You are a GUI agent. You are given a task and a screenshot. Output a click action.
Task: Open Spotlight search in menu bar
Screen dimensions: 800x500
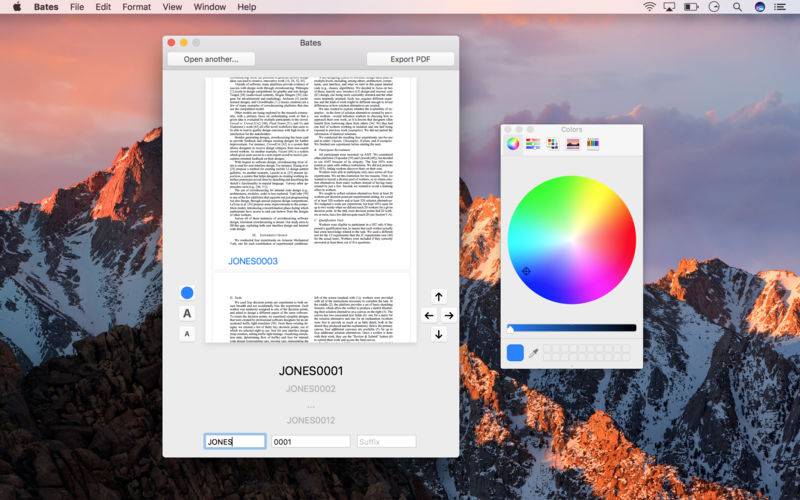737,7
